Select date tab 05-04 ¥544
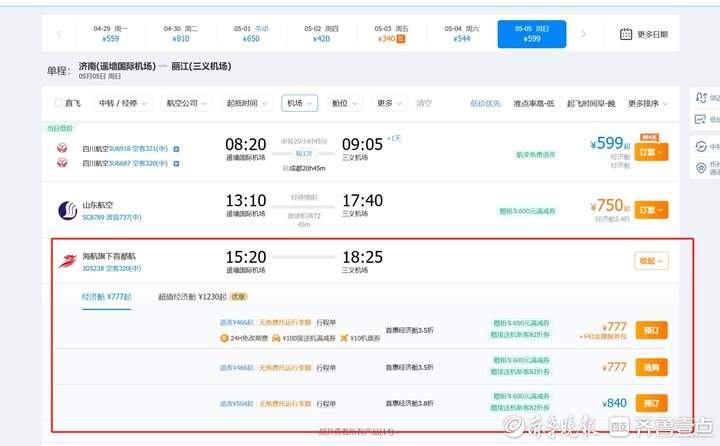 click(462, 34)
